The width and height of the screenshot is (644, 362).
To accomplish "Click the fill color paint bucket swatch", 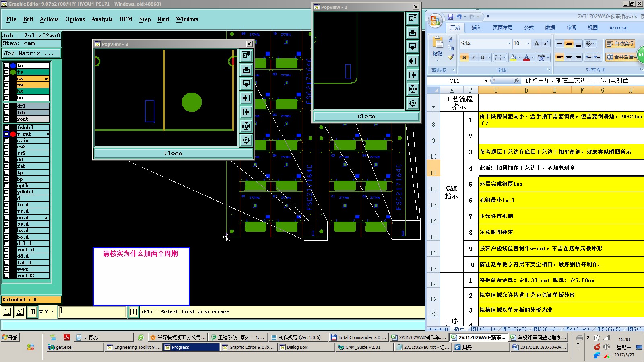I will [x=513, y=58].
